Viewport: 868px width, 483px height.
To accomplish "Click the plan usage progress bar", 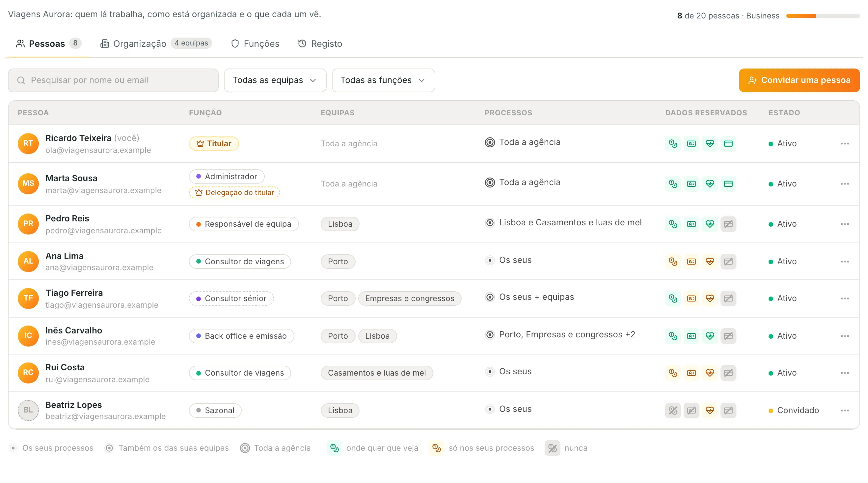I will pos(823,16).
